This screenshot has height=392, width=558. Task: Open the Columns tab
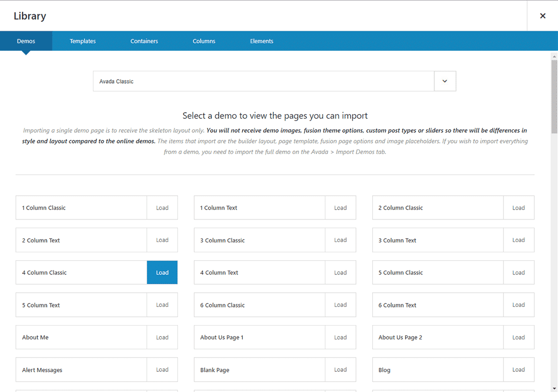204,41
